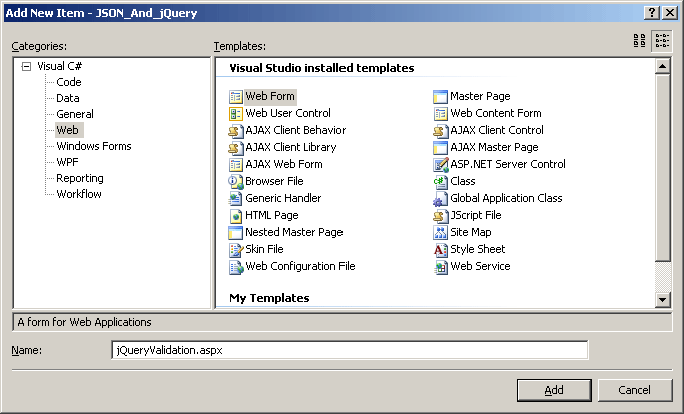Click the templates scrollbar up arrow
684x414 pixels.
pos(663,67)
